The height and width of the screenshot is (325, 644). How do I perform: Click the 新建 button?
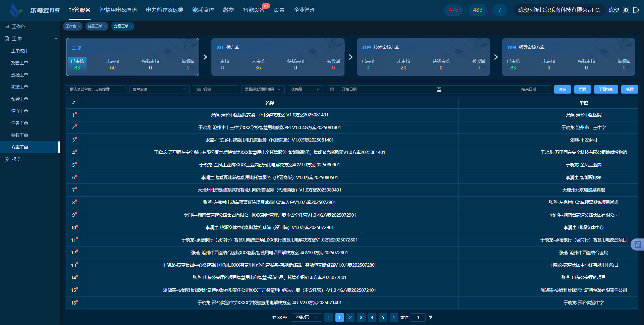630,90
